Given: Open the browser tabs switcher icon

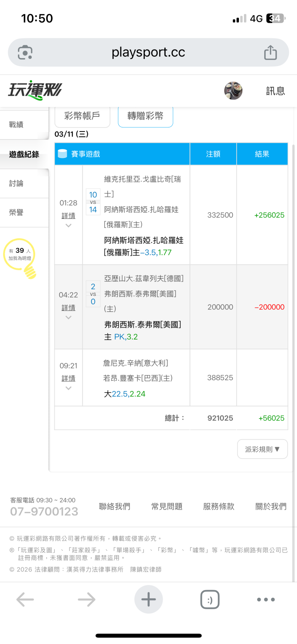Looking at the screenshot, I should [210, 599].
